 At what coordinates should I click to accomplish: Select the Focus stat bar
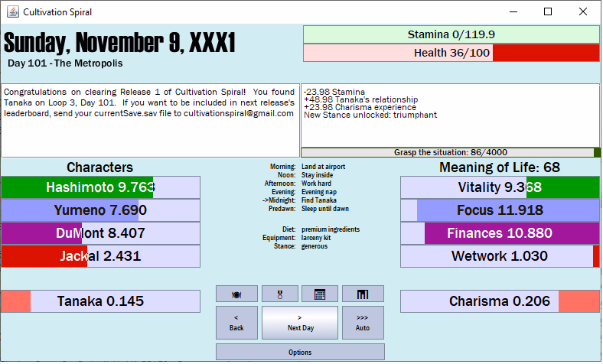coord(500,210)
